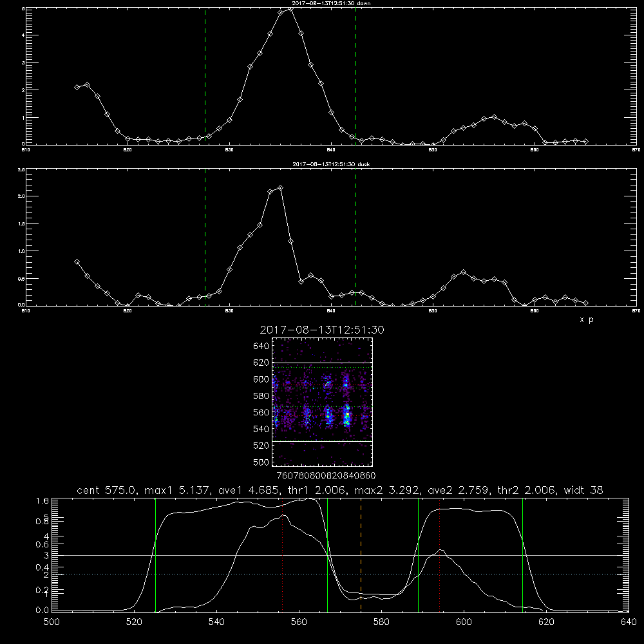The height and width of the screenshot is (644, 644).
Task: Click the green dashed line near 828 in the dawn plot
Action: click(205, 76)
